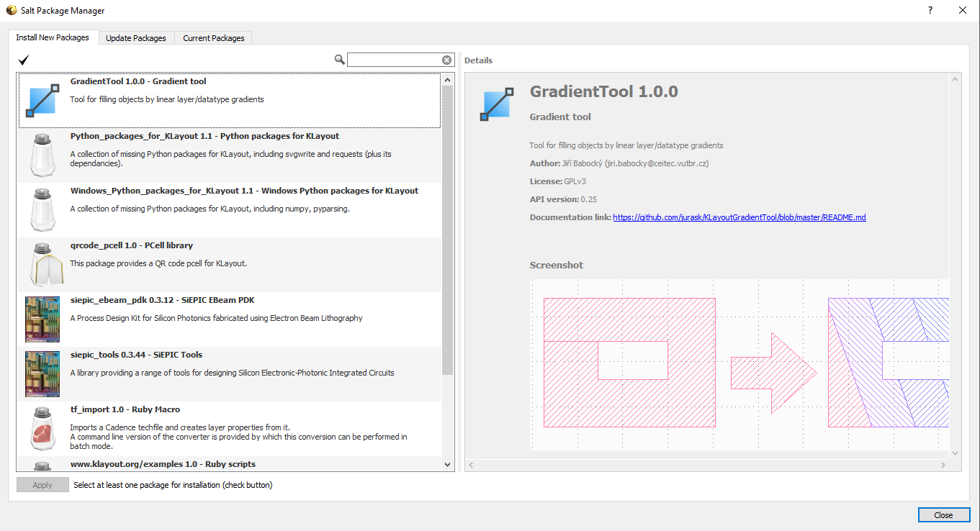Select 'GradientTool 1.0.0 - Gradient tool' entry

click(x=229, y=101)
